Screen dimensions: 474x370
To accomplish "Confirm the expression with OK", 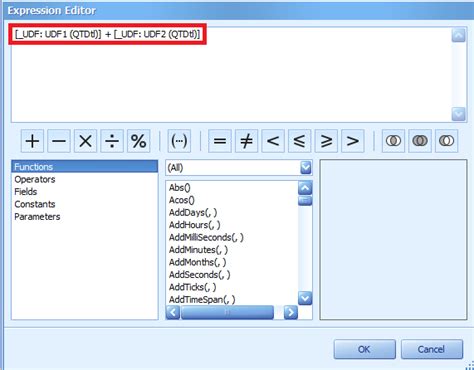I will (x=365, y=349).
